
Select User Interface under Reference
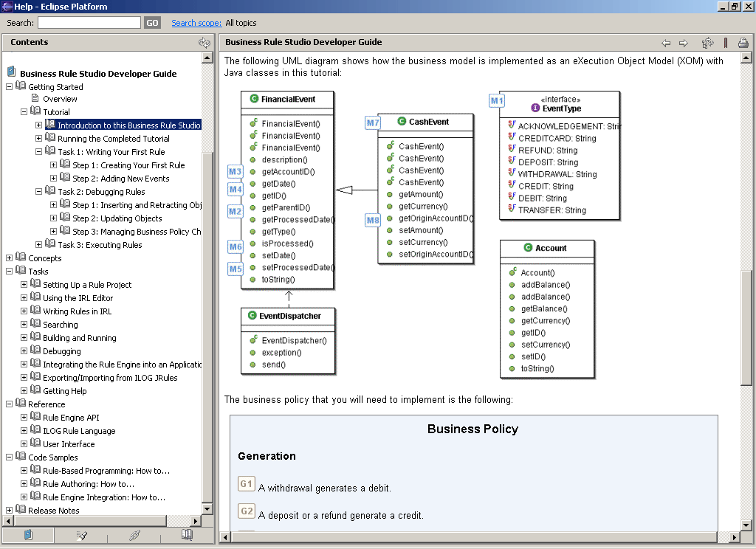[x=69, y=444]
